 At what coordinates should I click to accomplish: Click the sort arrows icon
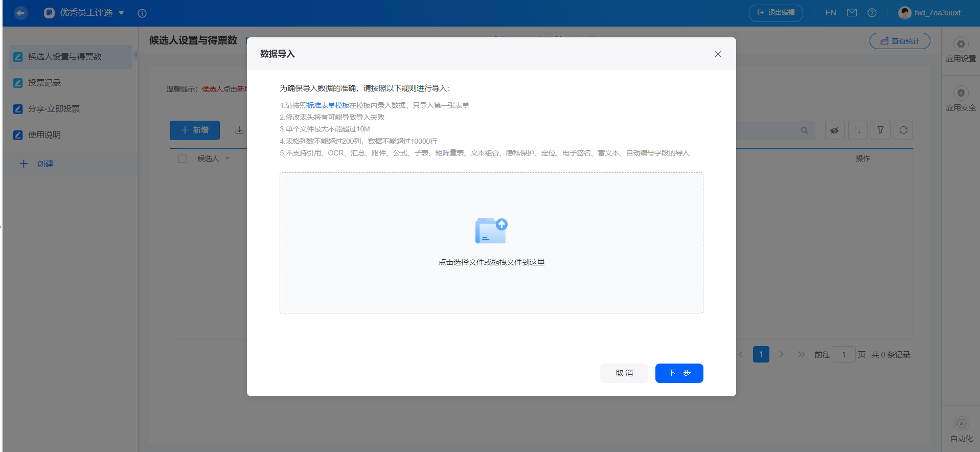pyautogui.click(x=857, y=130)
